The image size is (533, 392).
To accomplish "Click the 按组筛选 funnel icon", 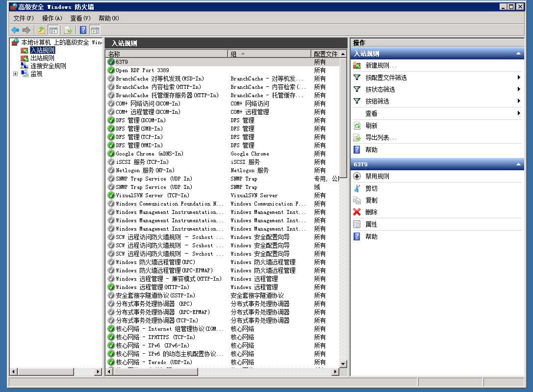I will tap(357, 101).
